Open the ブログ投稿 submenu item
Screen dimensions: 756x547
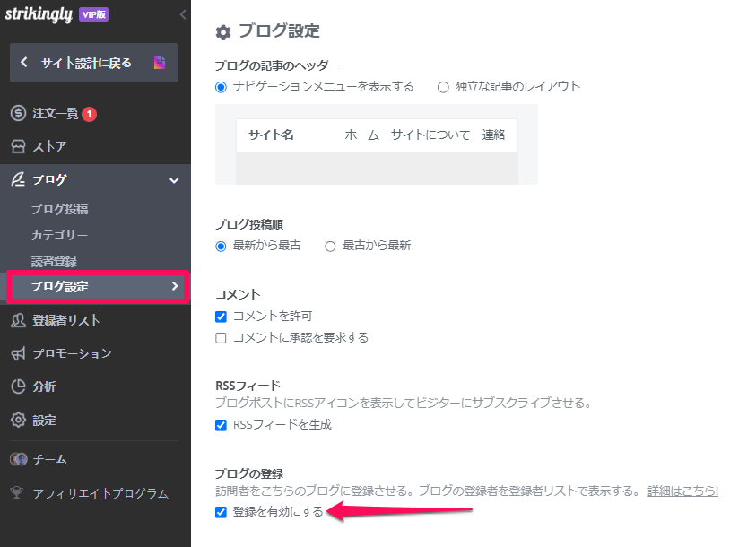click(60, 209)
